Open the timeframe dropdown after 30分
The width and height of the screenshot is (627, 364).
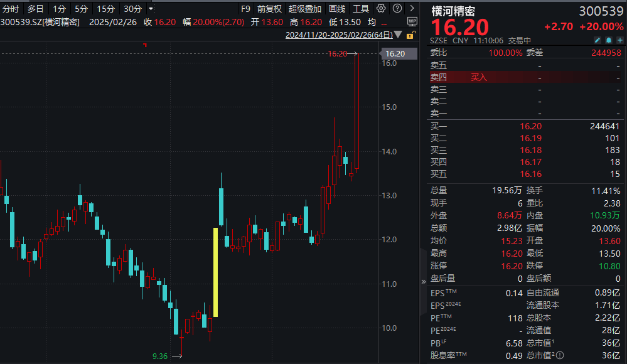(x=151, y=8)
